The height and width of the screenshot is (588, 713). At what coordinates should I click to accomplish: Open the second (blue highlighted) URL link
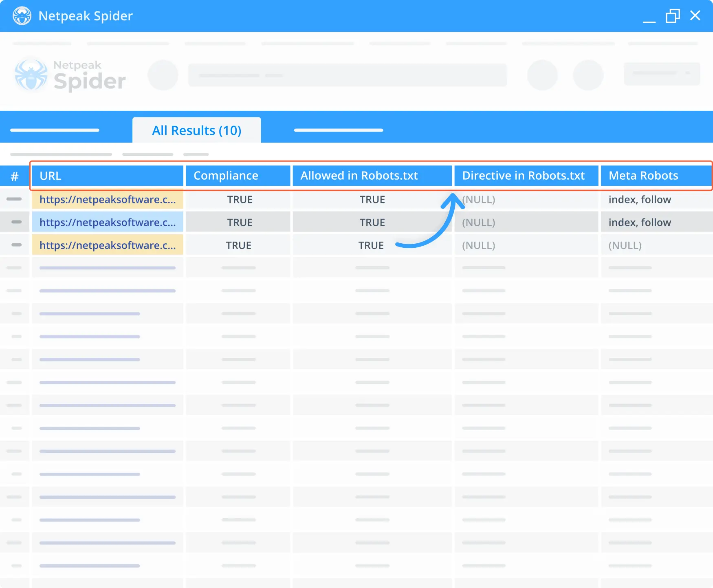click(x=108, y=222)
